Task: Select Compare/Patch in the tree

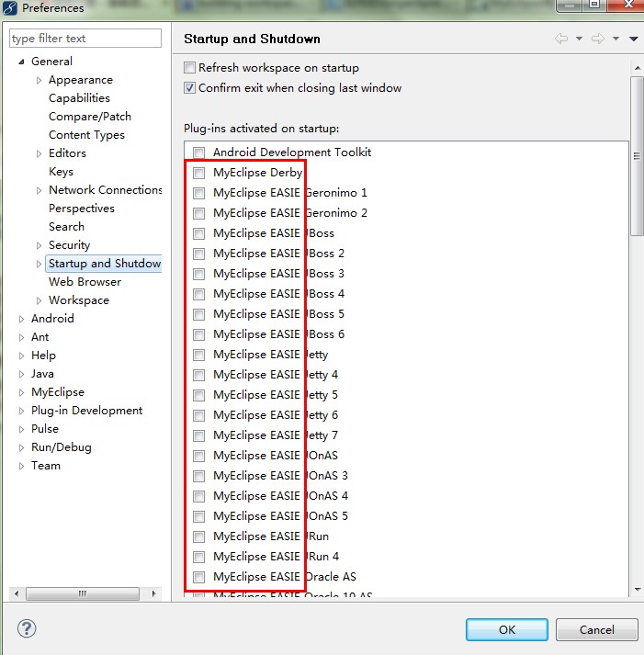Action: click(90, 117)
